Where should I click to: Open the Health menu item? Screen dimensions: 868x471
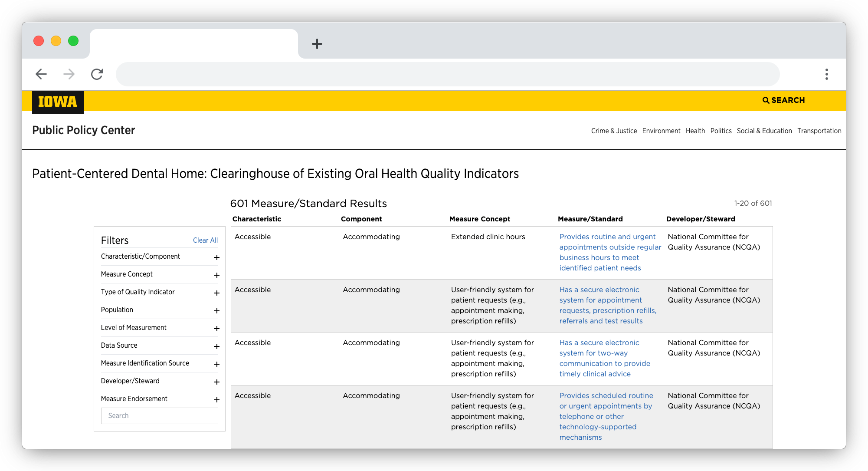pos(695,131)
